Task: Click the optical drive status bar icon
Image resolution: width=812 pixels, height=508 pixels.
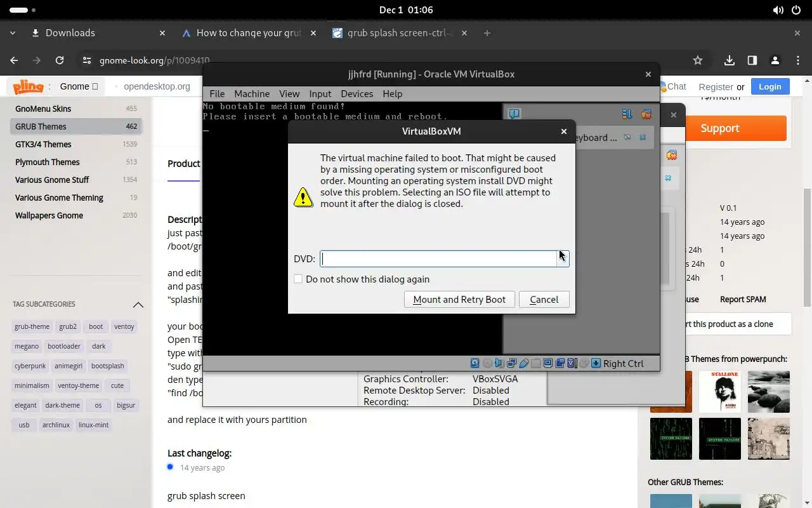Action: pyautogui.click(x=488, y=363)
